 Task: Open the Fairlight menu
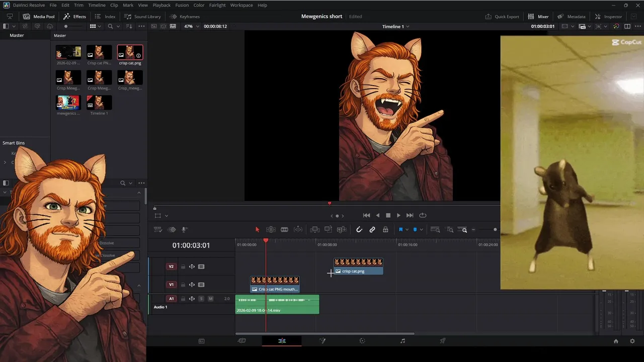click(217, 5)
